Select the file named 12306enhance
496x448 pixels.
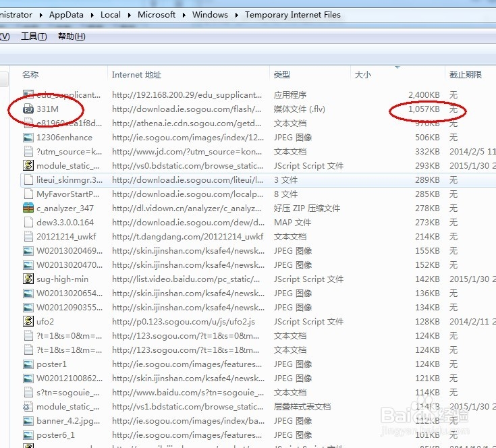coord(64,138)
